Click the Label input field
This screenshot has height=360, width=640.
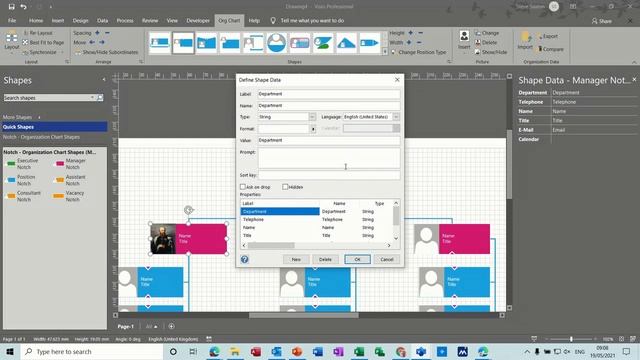[329, 94]
